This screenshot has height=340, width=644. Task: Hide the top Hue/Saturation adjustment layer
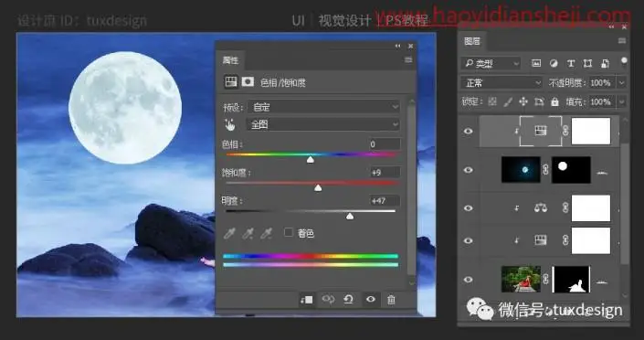point(468,131)
